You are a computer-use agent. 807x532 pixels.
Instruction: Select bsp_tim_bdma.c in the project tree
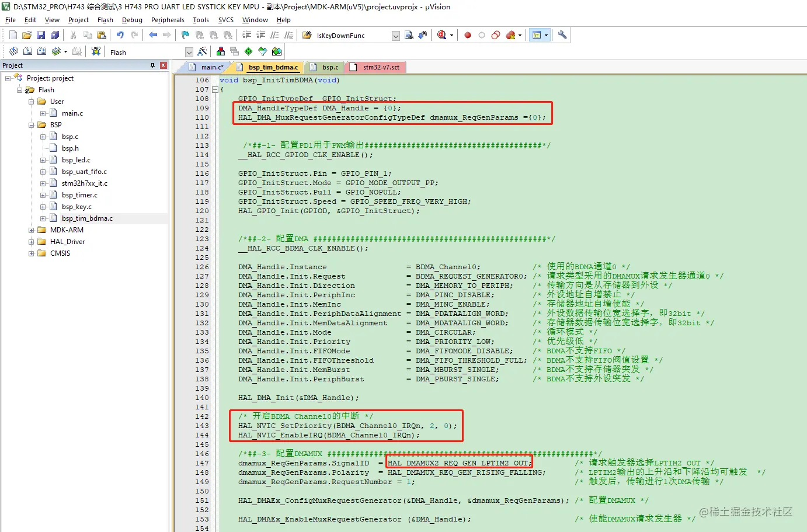click(87, 218)
